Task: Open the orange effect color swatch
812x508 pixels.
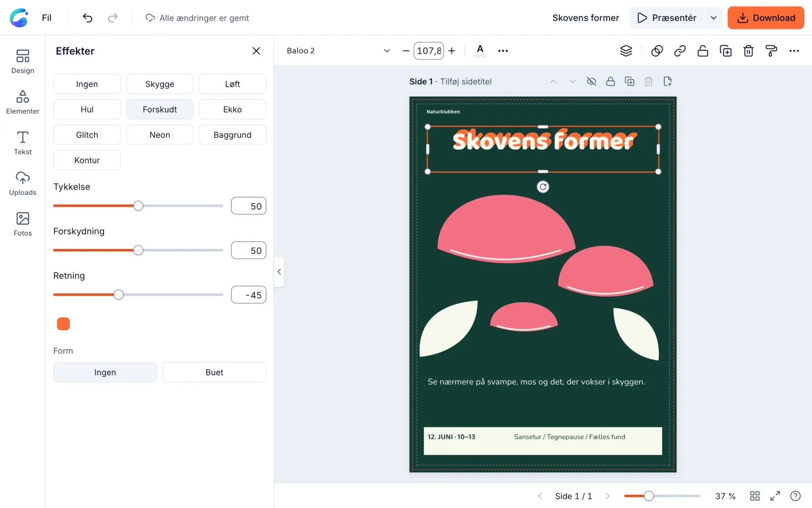Action: [x=63, y=324]
